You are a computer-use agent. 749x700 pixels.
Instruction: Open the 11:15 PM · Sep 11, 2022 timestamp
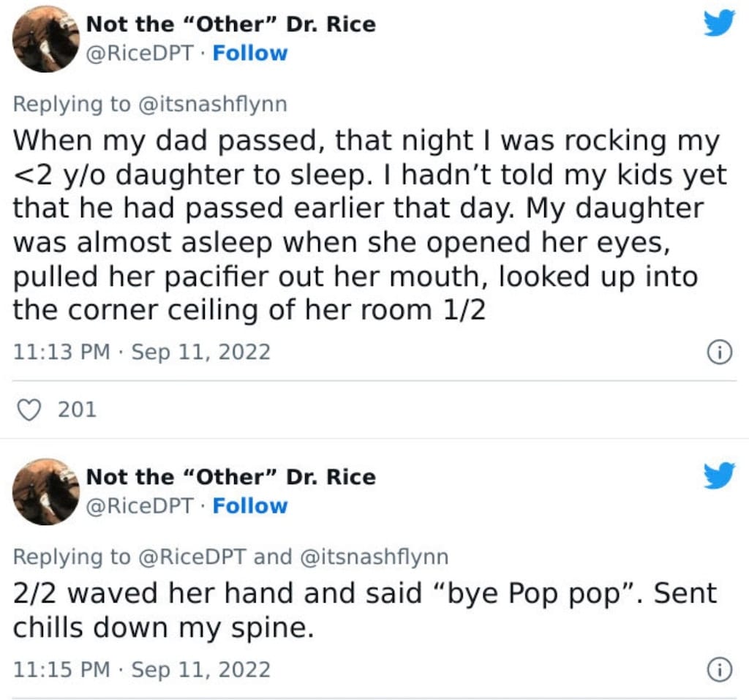coord(142,669)
